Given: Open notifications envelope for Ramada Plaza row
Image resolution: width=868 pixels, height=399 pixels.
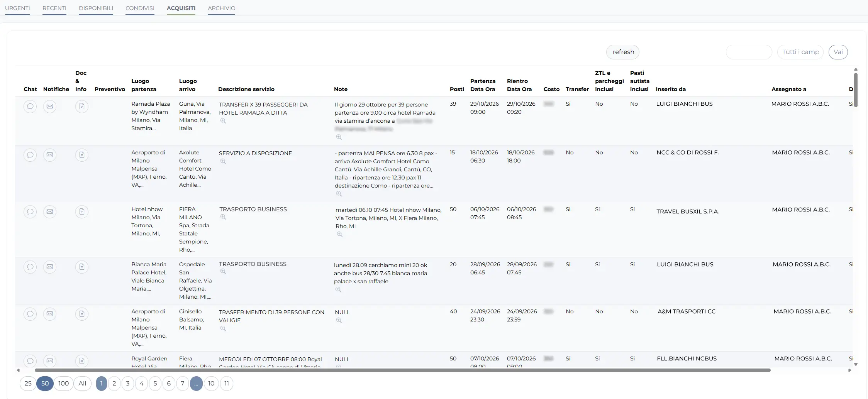Looking at the screenshot, I should [x=50, y=106].
